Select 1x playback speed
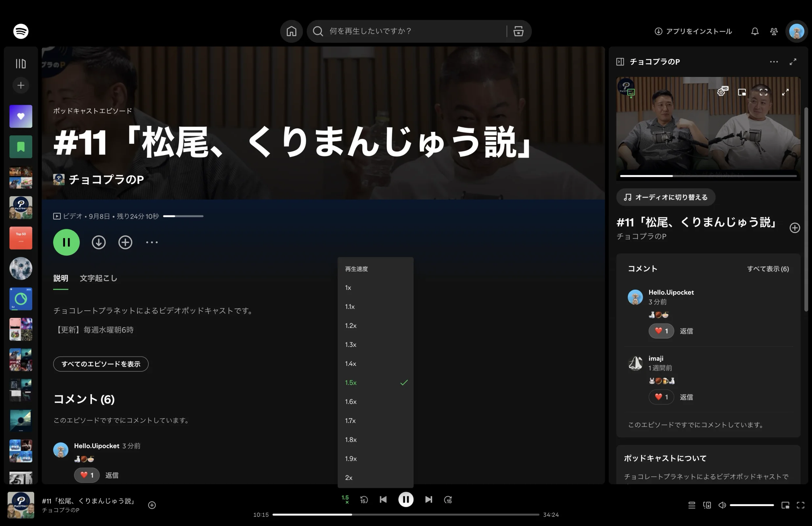Viewport: 812px width, 526px height. click(375, 288)
